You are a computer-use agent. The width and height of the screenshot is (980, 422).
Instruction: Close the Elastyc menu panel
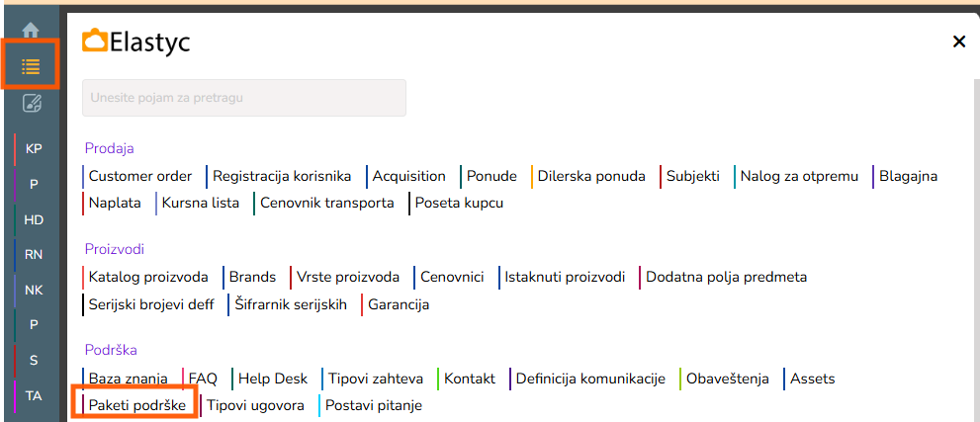point(957,42)
